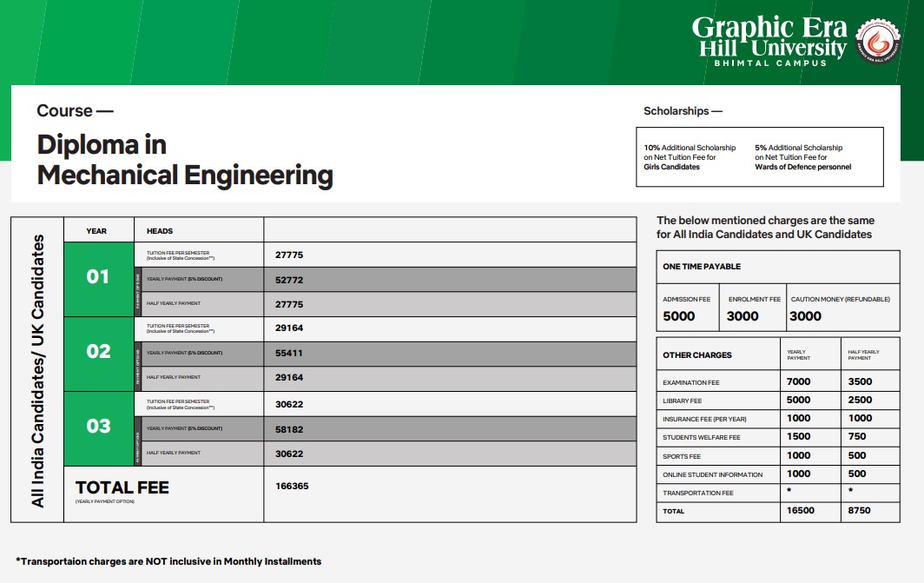Click year 03 Yearly Payment (5% discount) label
The width and height of the screenshot is (924, 583).
(184, 428)
